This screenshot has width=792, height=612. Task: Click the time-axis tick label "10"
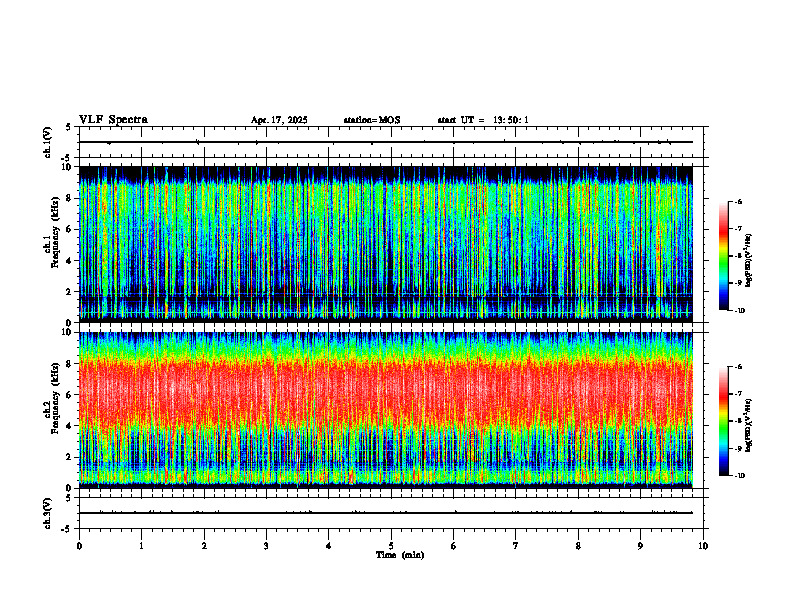coord(703,546)
